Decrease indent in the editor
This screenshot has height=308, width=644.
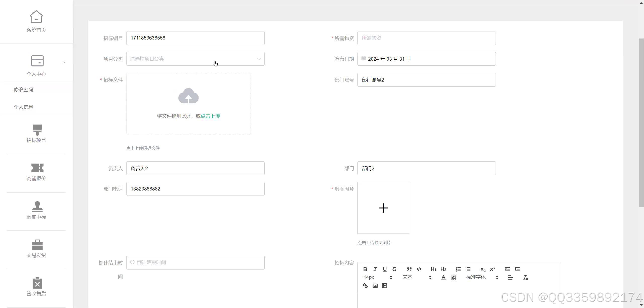(507, 269)
